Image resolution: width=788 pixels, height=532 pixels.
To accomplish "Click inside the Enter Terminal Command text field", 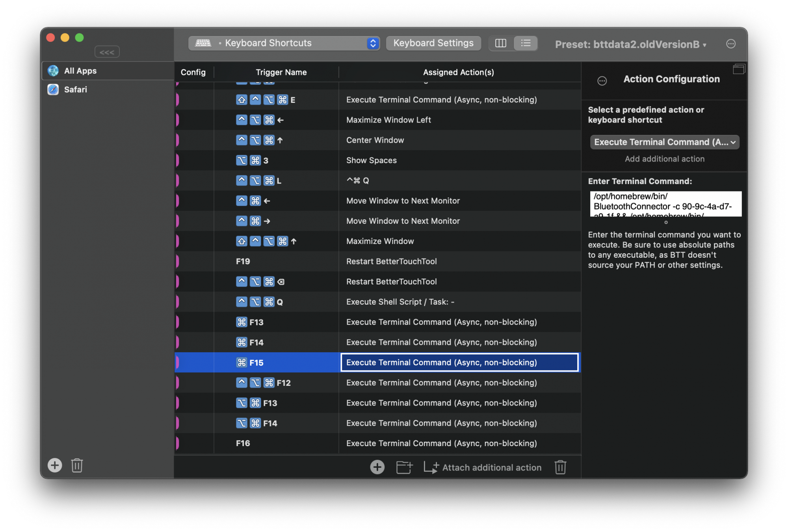I will coord(665,204).
